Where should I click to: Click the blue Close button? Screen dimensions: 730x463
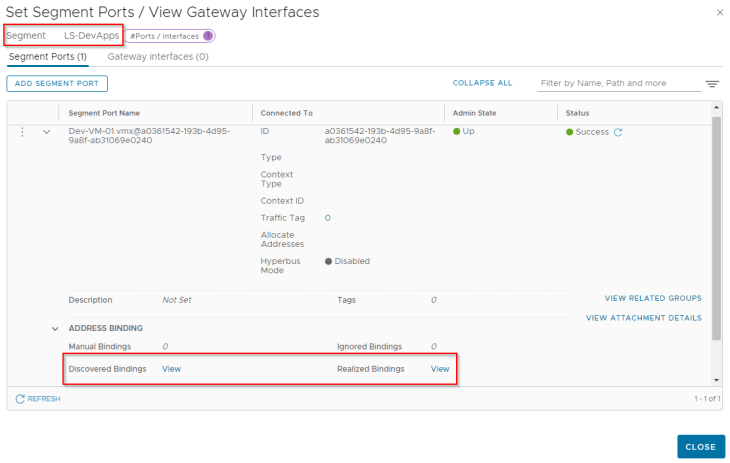(701, 447)
